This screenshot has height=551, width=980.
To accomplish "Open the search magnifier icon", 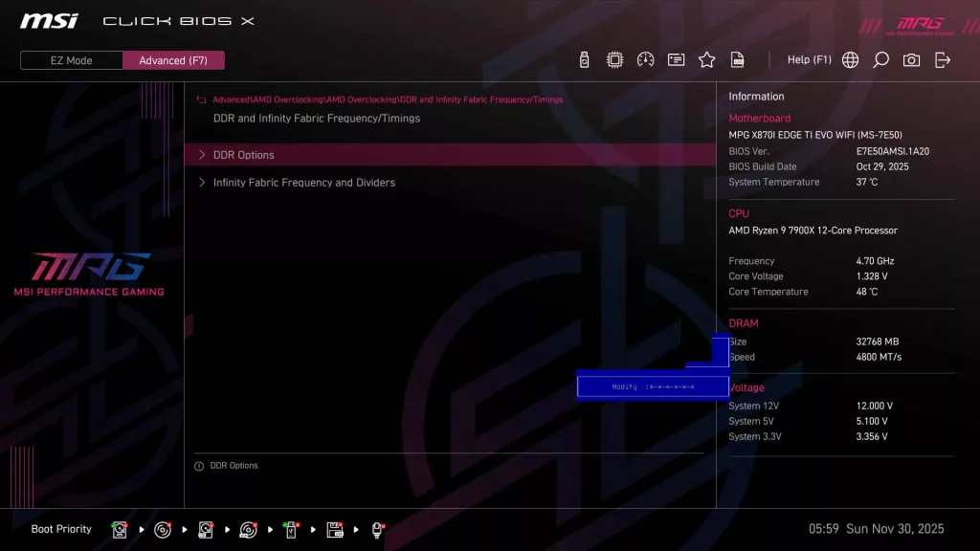I will coord(880,59).
